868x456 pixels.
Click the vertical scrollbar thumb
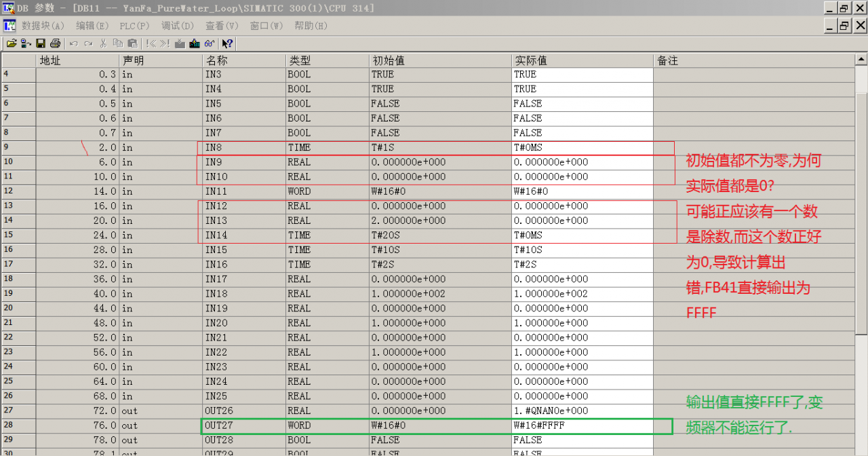pos(861,213)
